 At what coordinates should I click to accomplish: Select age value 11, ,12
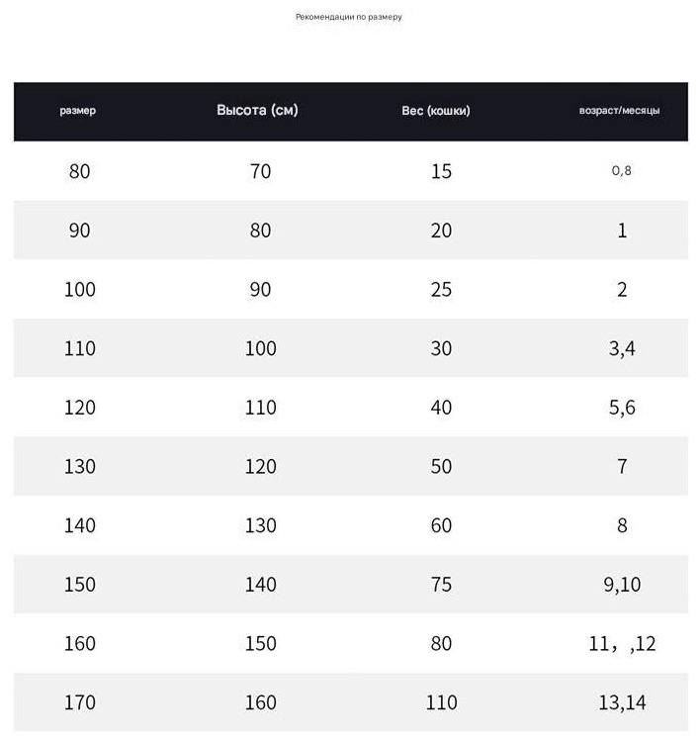pyautogui.click(x=622, y=644)
